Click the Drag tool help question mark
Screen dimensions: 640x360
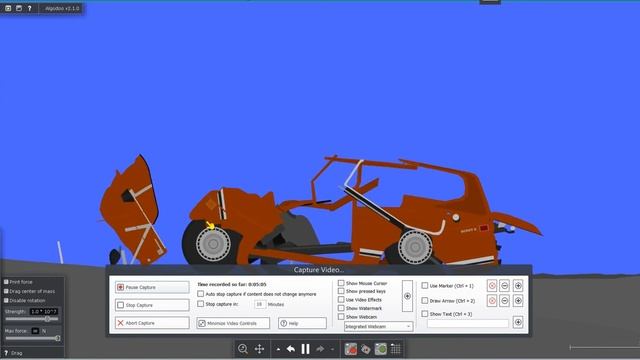pyautogui.click(x=6, y=353)
